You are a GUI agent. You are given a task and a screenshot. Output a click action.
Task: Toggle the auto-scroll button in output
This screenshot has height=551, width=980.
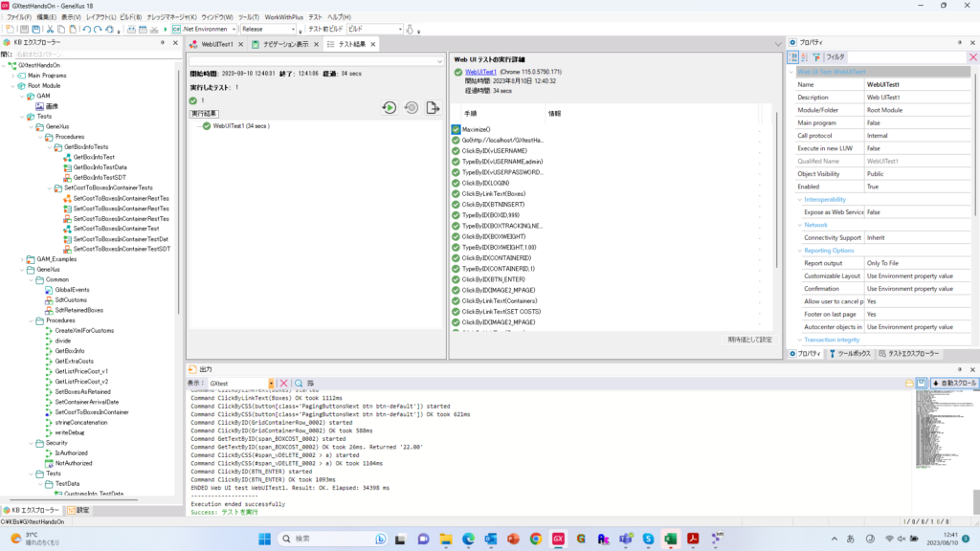pos(954,383)
